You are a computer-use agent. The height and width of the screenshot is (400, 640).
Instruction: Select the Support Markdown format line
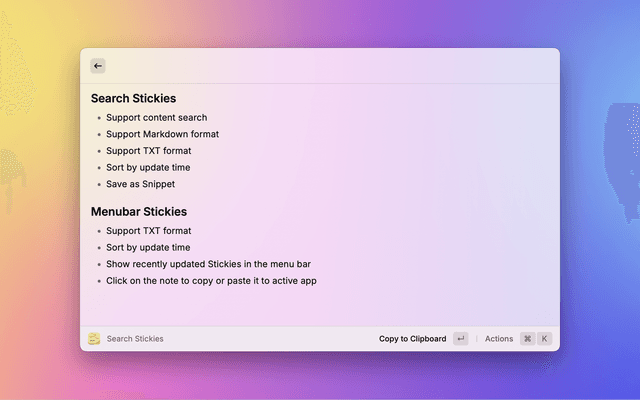pos(162,134)
